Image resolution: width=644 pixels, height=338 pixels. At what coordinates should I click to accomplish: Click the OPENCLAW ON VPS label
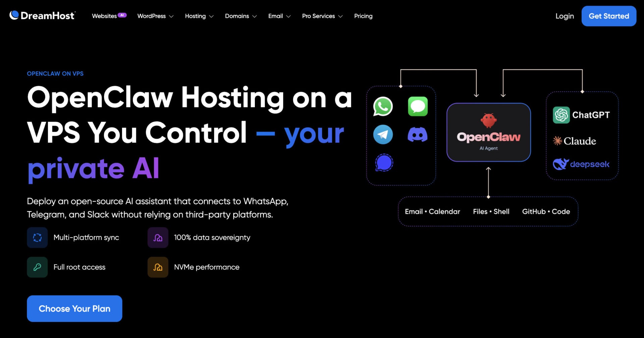[x=55, y=74]
